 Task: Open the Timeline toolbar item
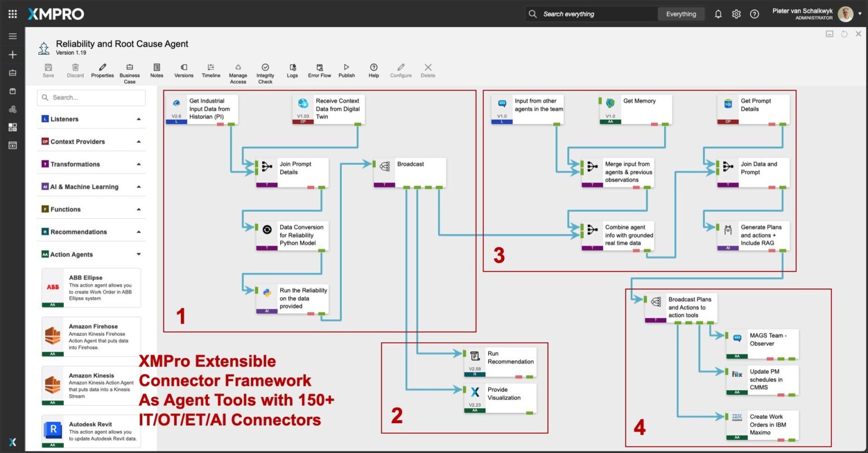pyautogui.click(x=211, y=70)
